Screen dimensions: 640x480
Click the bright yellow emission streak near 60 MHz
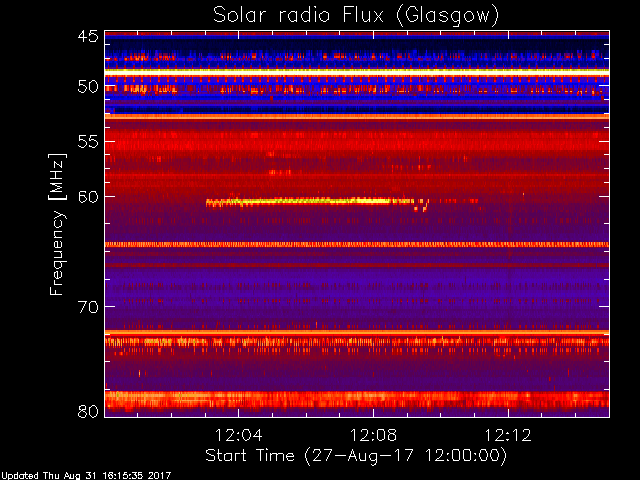(x=310, y=201)
